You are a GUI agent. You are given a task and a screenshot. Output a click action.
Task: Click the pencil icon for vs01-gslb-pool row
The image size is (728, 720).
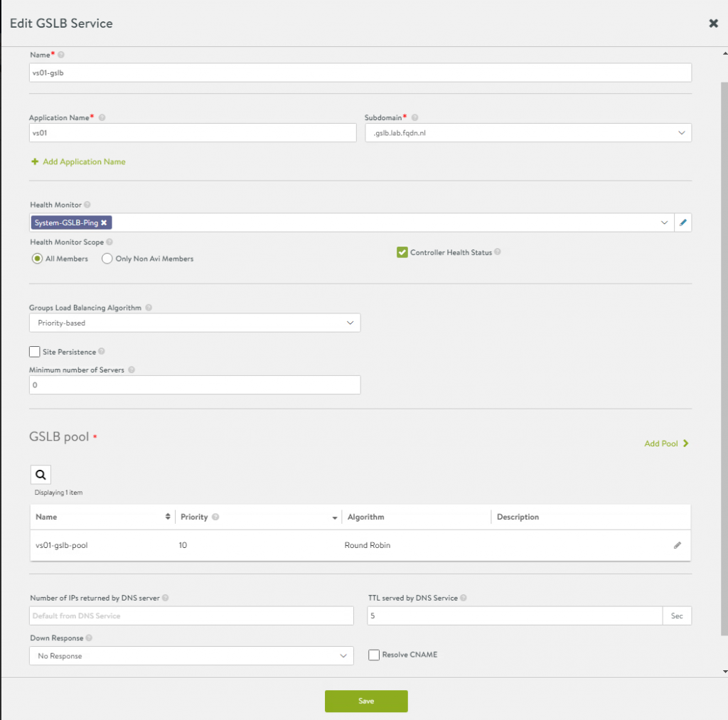click(677, 545)
